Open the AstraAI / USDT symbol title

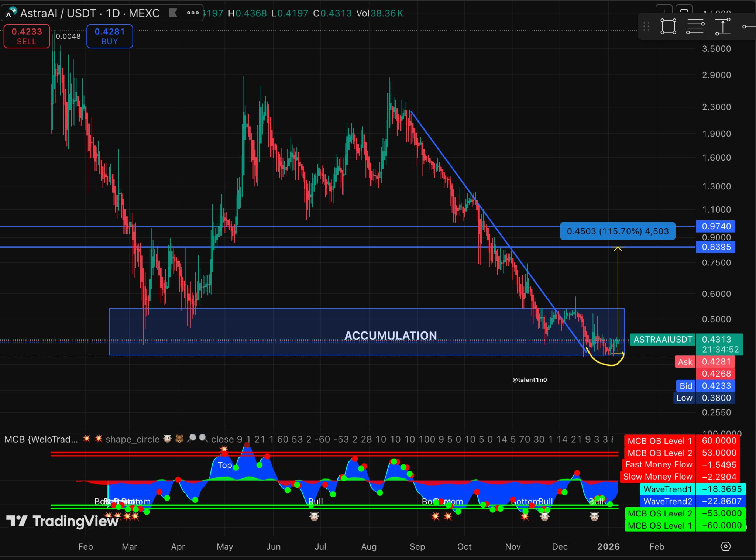tap(90, 13)
